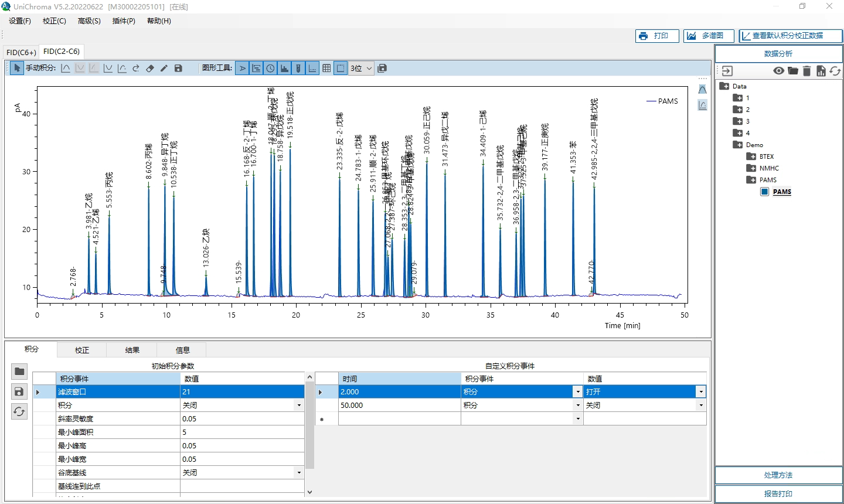The width and height of the screenshot is (844, 504).
Task: Toggle the blue PAMS sample checkbox
Action: [764, 192]
